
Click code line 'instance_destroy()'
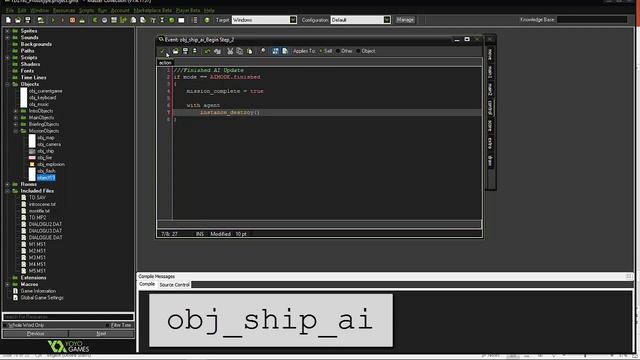pos(230,112)
